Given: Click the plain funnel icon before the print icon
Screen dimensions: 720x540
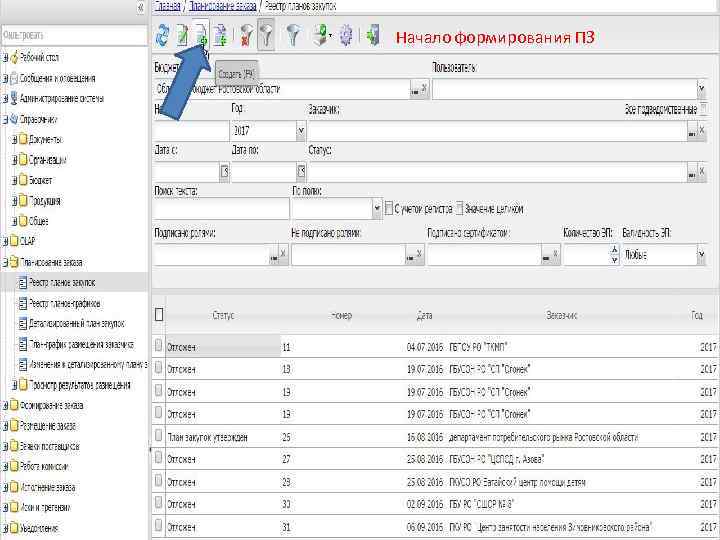Looking at the screenshot, I should [293, 35].
